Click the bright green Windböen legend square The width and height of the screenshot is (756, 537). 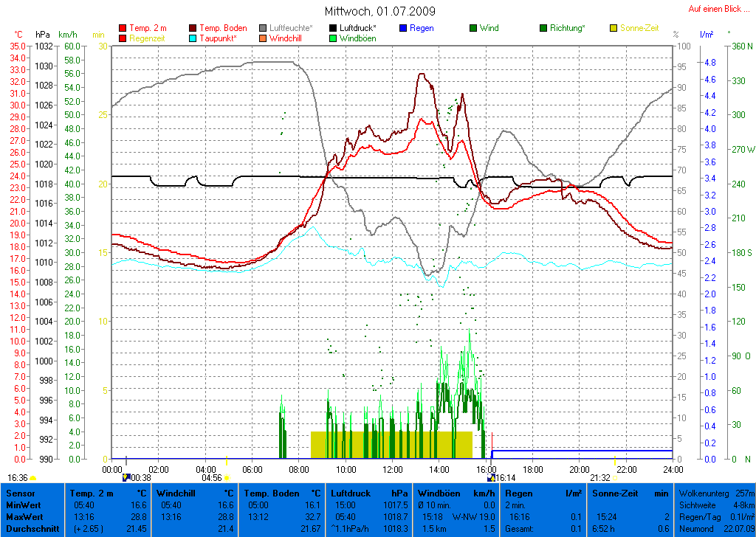click(x=333, y=38)
